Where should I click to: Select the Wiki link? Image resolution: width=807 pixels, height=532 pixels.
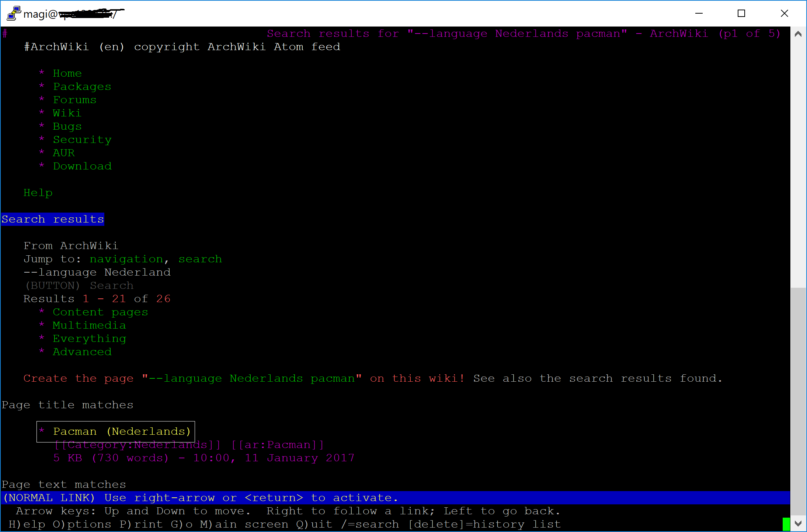click(x=67, y=113)
